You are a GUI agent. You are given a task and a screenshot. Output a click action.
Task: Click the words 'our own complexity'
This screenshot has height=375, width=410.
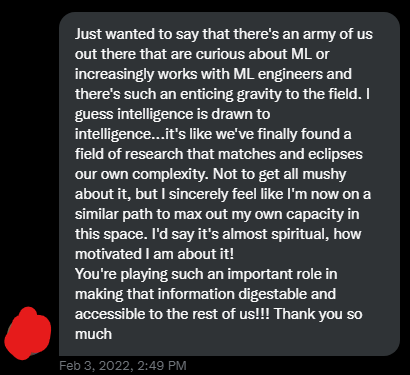coord(140,174)
